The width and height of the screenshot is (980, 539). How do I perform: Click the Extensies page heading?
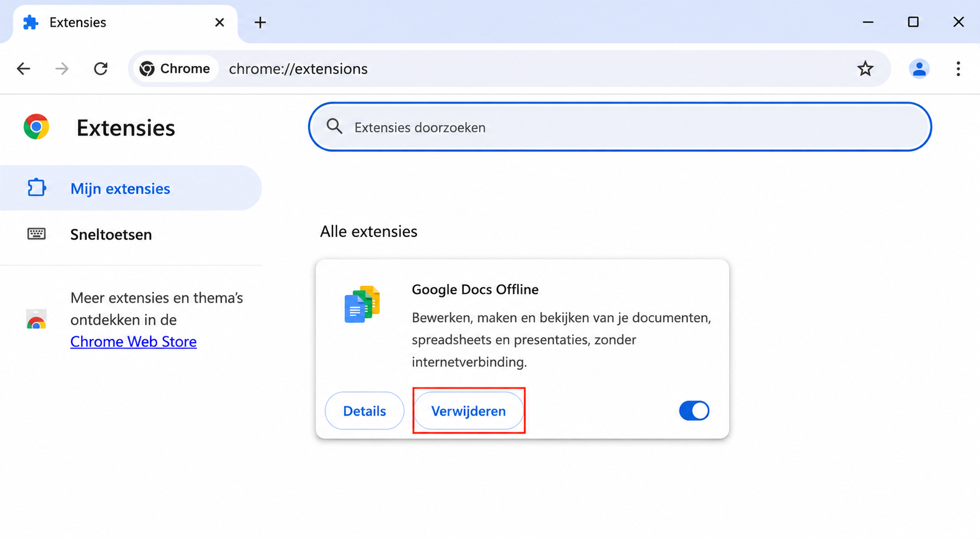(126, 128)
